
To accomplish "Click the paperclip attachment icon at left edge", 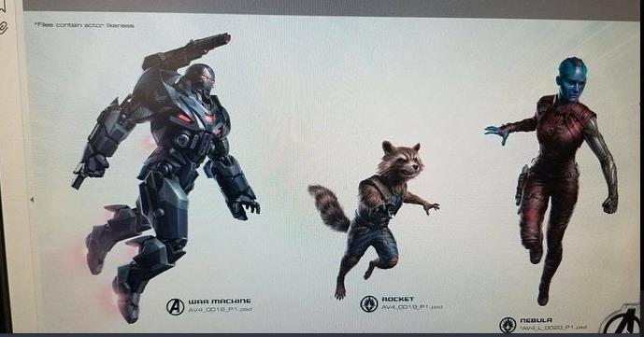I will 4,27.
